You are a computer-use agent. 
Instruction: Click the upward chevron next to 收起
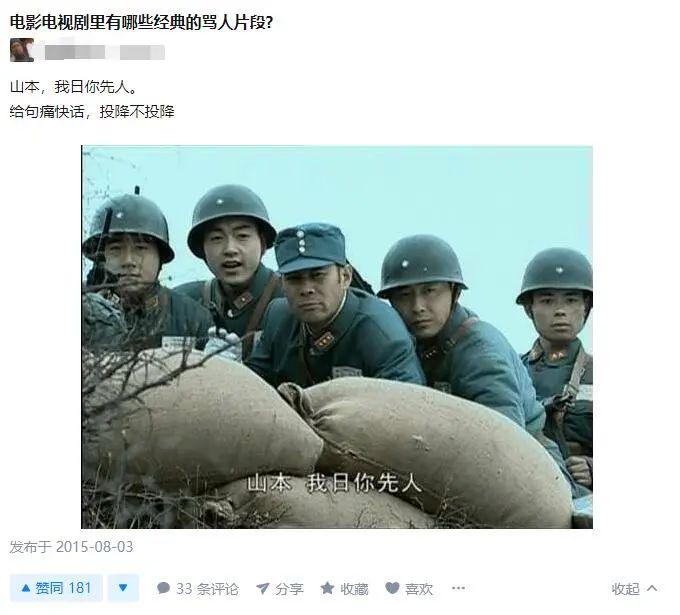652,588
